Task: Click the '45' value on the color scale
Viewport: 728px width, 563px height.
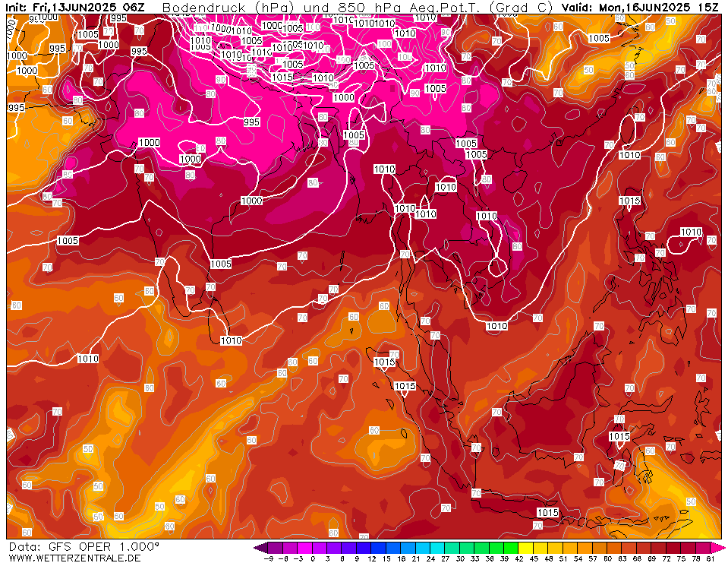Action: 534,558
